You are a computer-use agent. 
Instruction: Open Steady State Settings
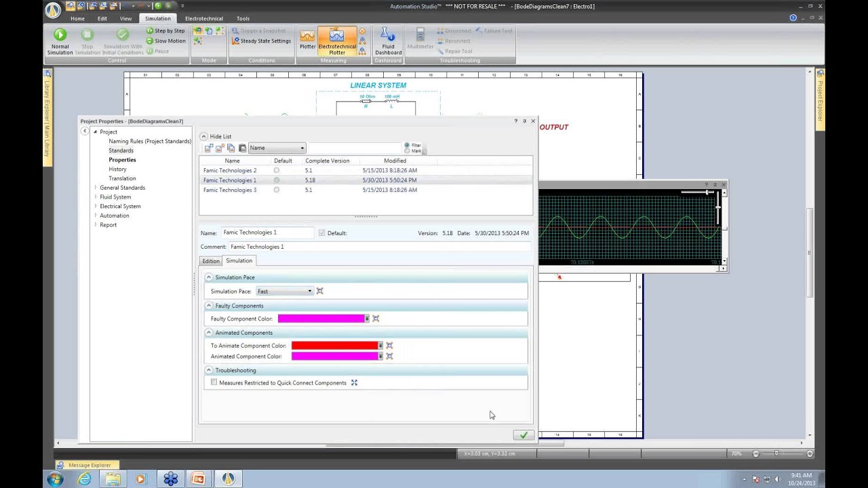click(261, 41)
